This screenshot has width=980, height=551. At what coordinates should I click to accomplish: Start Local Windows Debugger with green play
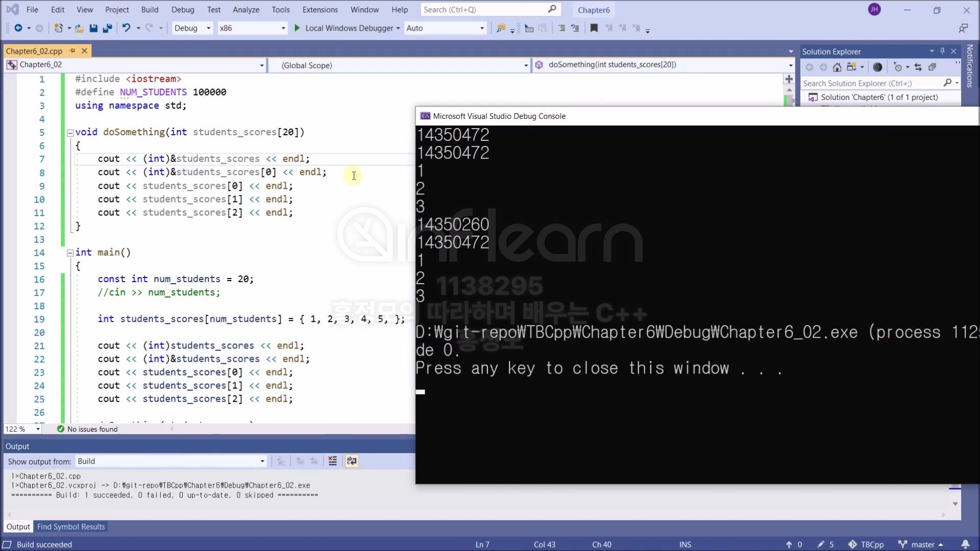pyautogui.click(x=297, y=28)
